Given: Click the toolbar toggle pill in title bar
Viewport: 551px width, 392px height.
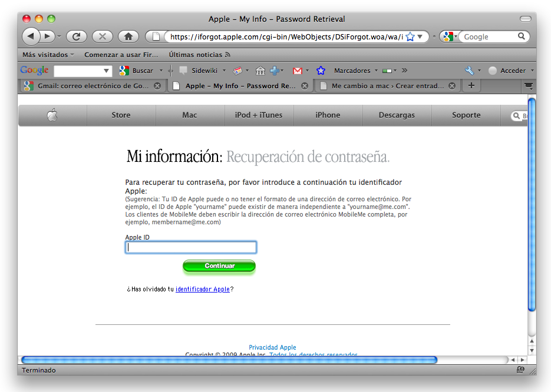Looking at the screenshot, I should tap(525, 19).
